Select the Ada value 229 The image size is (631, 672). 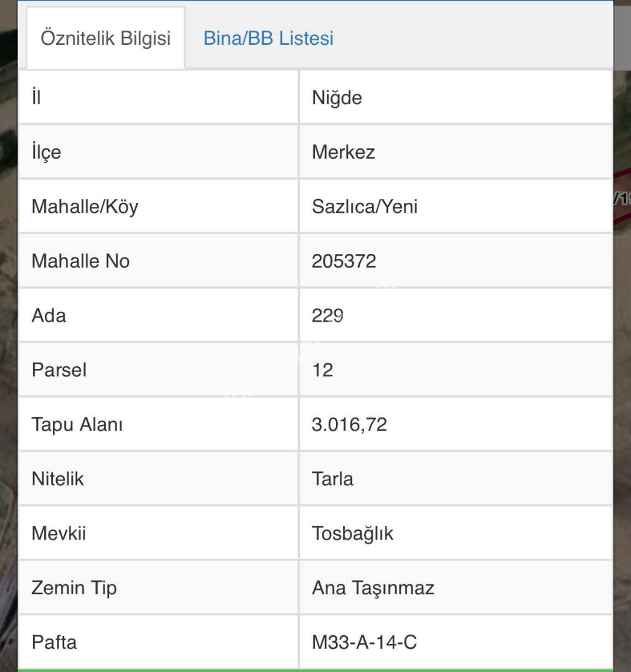(x=328, y=315)
